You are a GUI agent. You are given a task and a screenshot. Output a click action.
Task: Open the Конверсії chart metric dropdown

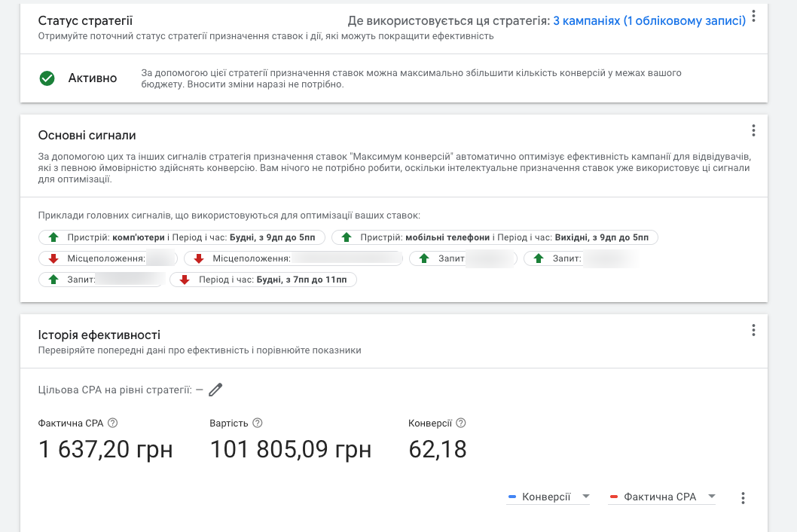point(548,497)
